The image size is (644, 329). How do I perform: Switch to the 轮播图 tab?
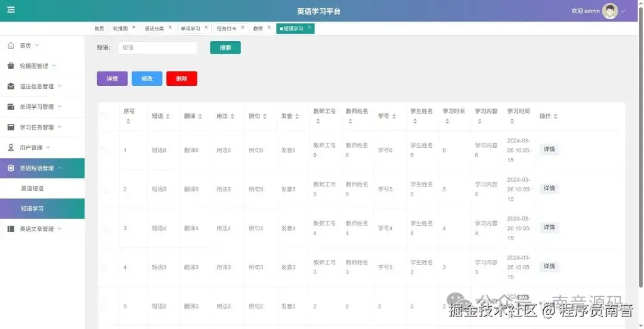pyautogui.click(x=120, y=29)
